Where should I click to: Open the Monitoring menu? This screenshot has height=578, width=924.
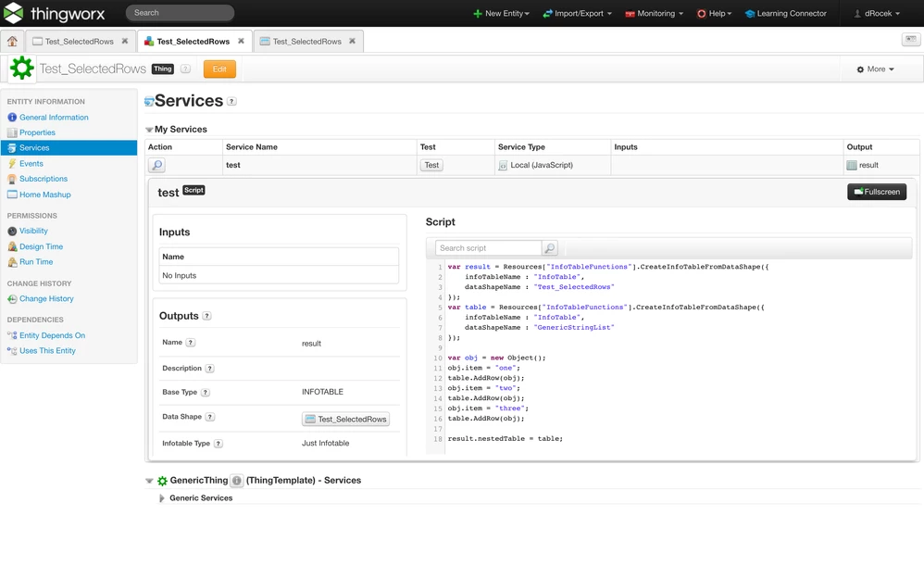point(654,13)
